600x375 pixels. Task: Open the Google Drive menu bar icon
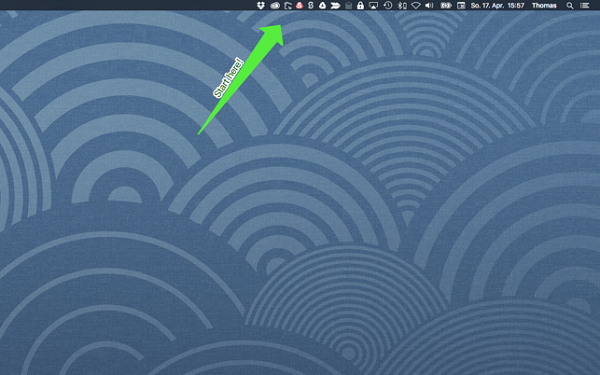point(323,5)
